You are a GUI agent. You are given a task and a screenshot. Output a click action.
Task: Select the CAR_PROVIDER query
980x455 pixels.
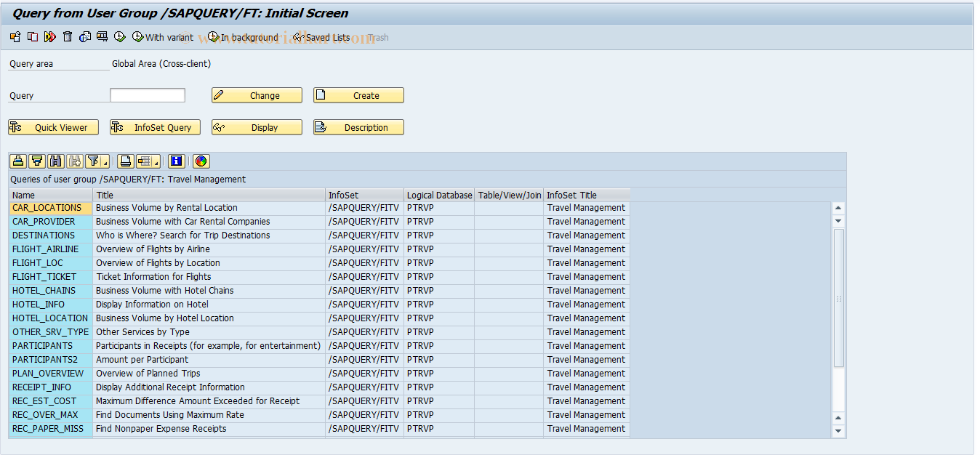pyautogui.click(x=51, y=222)
